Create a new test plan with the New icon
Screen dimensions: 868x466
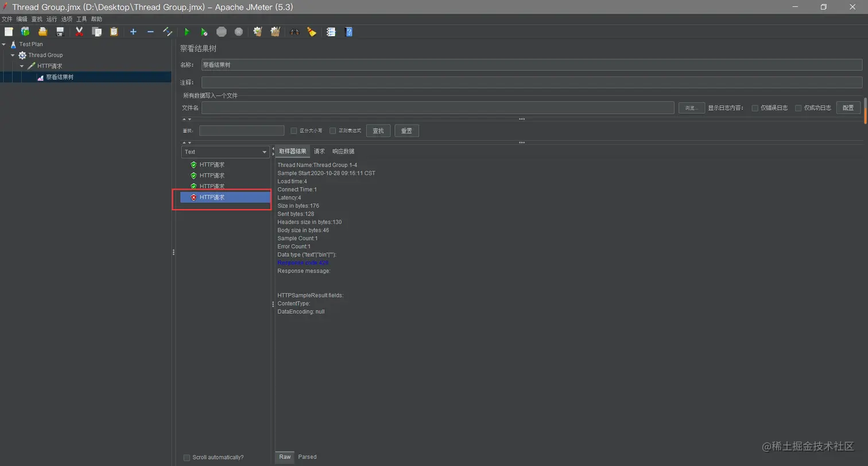(9, 32)
